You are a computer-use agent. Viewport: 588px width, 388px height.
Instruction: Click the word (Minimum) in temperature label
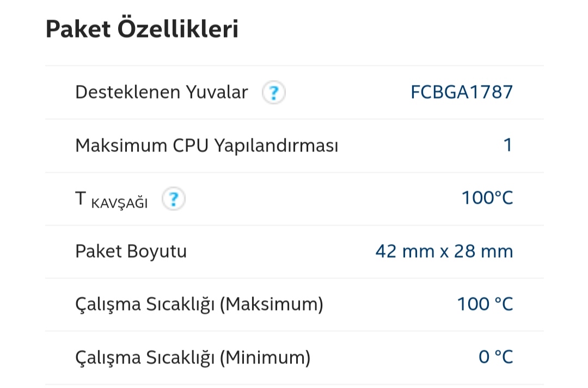tap(265, 357)
